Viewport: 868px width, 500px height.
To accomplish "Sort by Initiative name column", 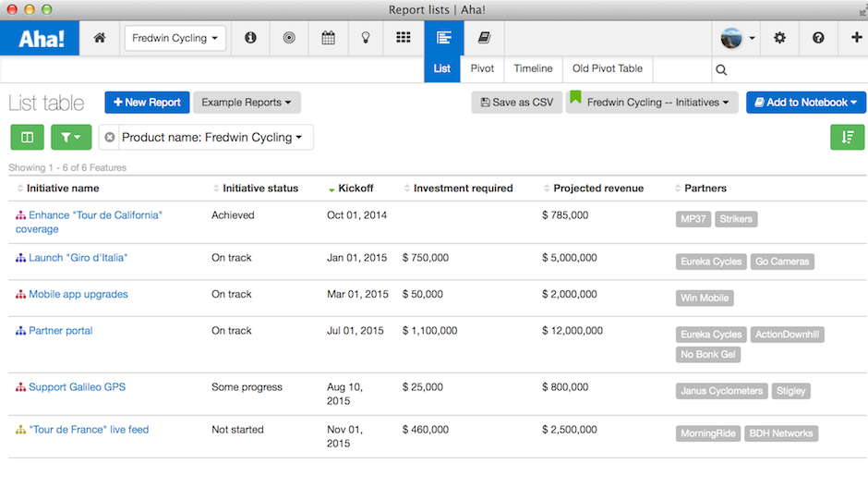I will [63, 189].
